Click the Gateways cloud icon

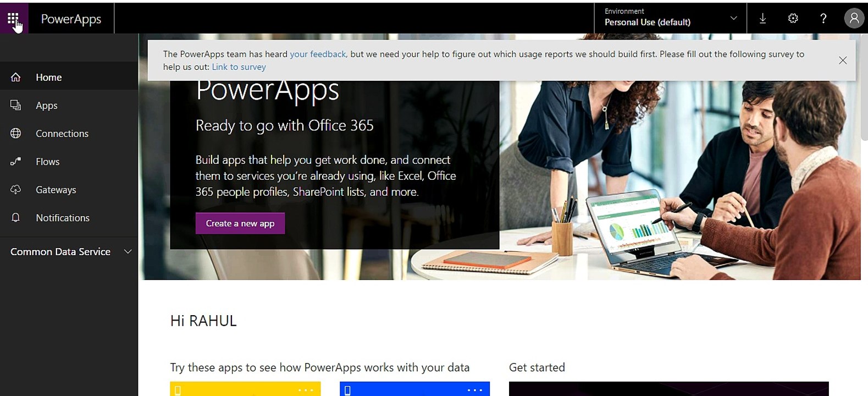[x=16, y=189]
